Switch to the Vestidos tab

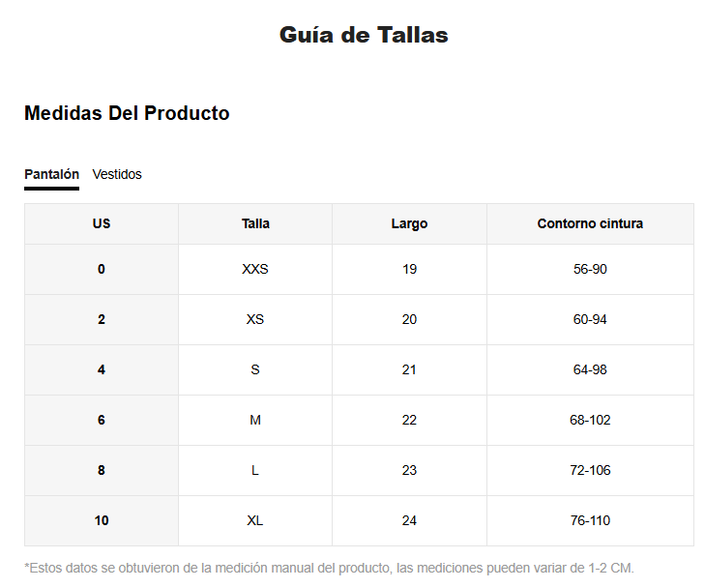click(x=117, y=175)
